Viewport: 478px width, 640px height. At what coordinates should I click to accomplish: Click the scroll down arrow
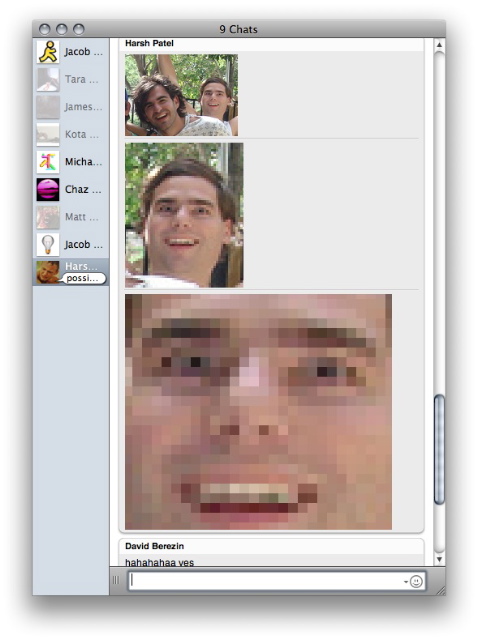point(439,559)
